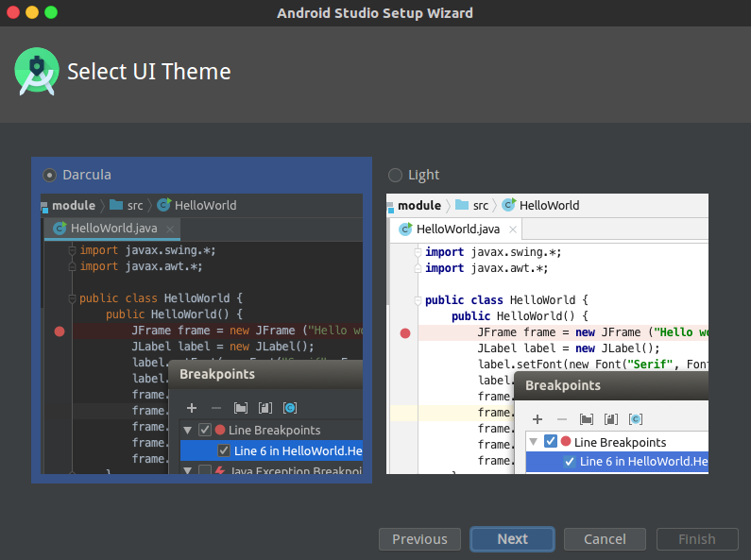Click the Java Exception lightning icon in Darcula preview
Viewport: 751px width, 560px height.
[220, 470]
